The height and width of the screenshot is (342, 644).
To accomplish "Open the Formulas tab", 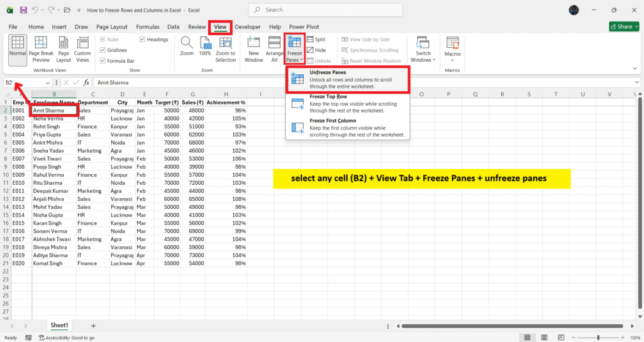I will point(147,26).
